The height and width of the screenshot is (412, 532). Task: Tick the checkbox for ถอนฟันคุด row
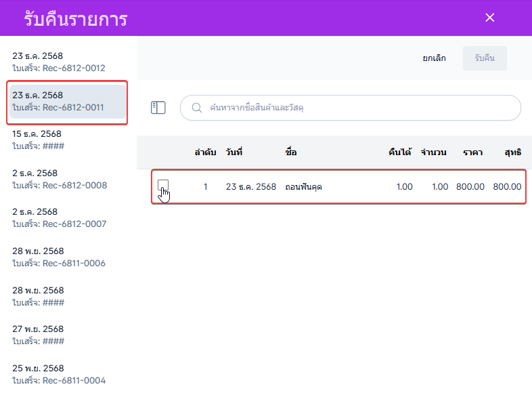coord(163,185)
